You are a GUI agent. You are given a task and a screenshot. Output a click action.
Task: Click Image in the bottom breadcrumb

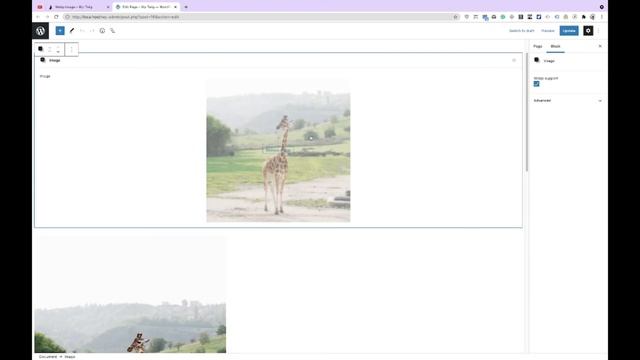pos(70,356)
